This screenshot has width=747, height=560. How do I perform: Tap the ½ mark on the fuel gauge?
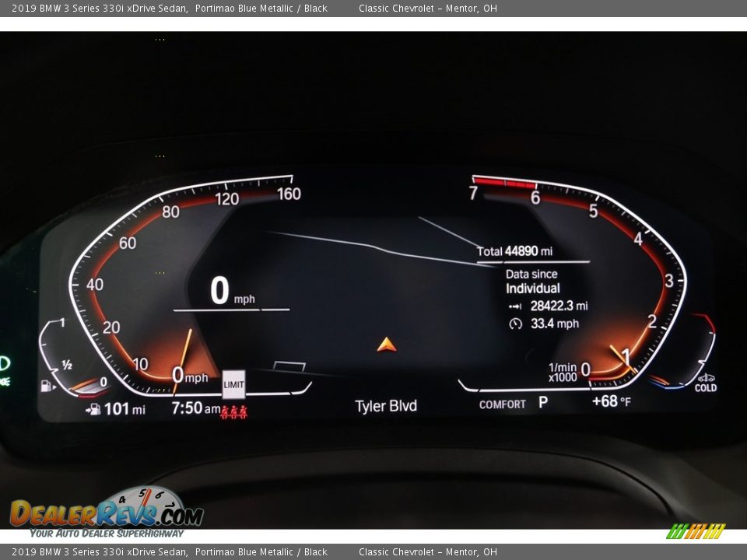(x=67, y=366)
